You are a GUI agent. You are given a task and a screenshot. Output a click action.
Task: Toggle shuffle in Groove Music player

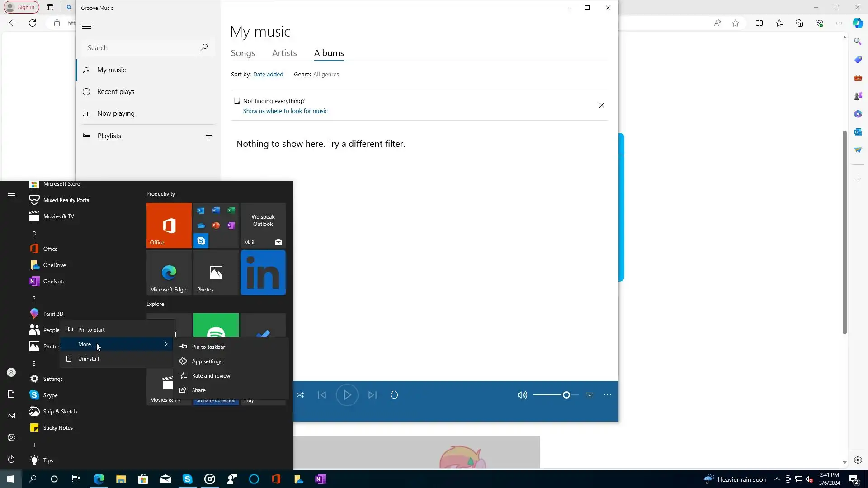tap(300, 395)
